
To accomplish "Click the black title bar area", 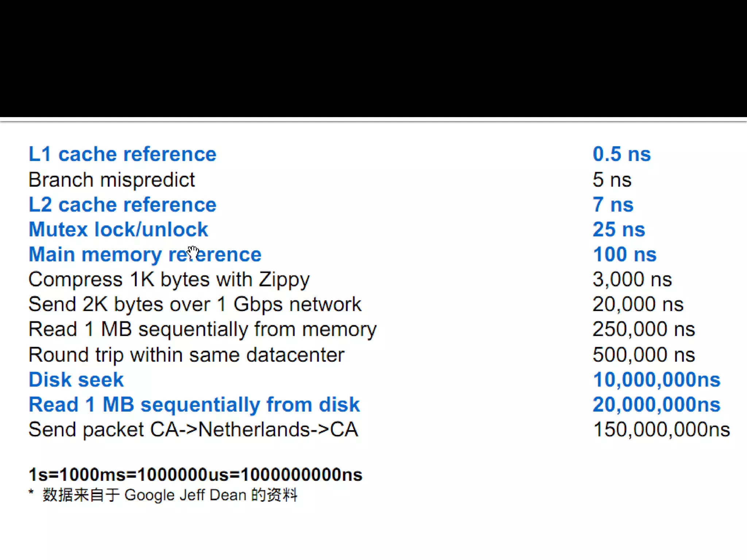I will click(x=373, y=58).
